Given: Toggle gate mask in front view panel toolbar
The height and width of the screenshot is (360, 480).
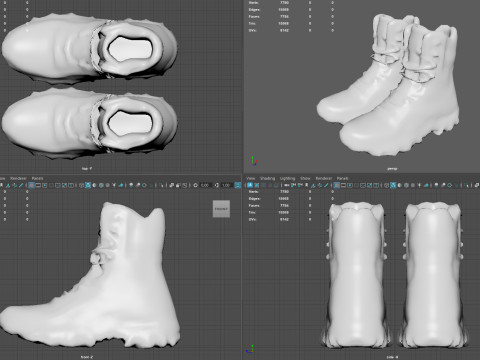Looking at the screenshot, I should (51, 185).
